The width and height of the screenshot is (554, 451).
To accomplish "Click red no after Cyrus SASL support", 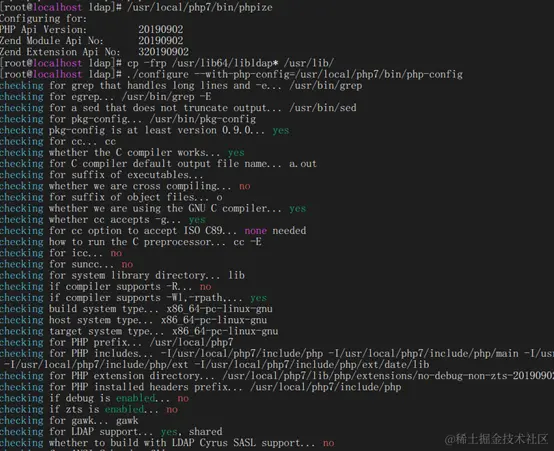I will pos(329,443).
